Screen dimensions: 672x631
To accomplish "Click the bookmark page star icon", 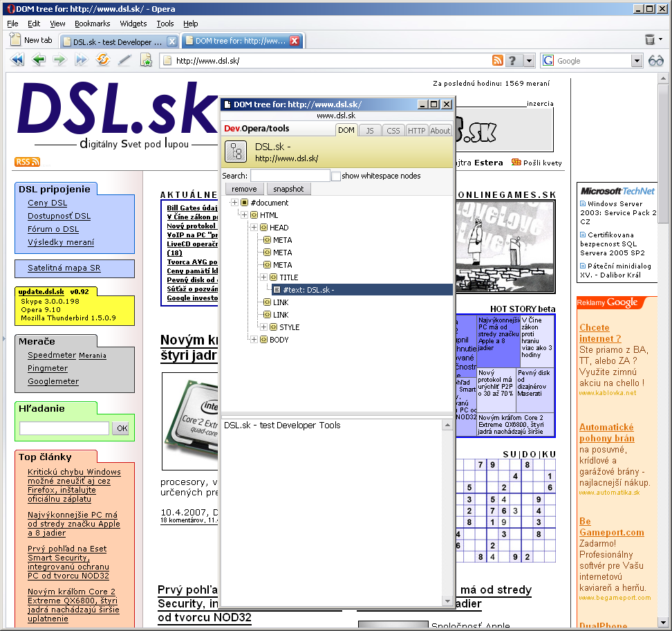I will tap(146, 60).
